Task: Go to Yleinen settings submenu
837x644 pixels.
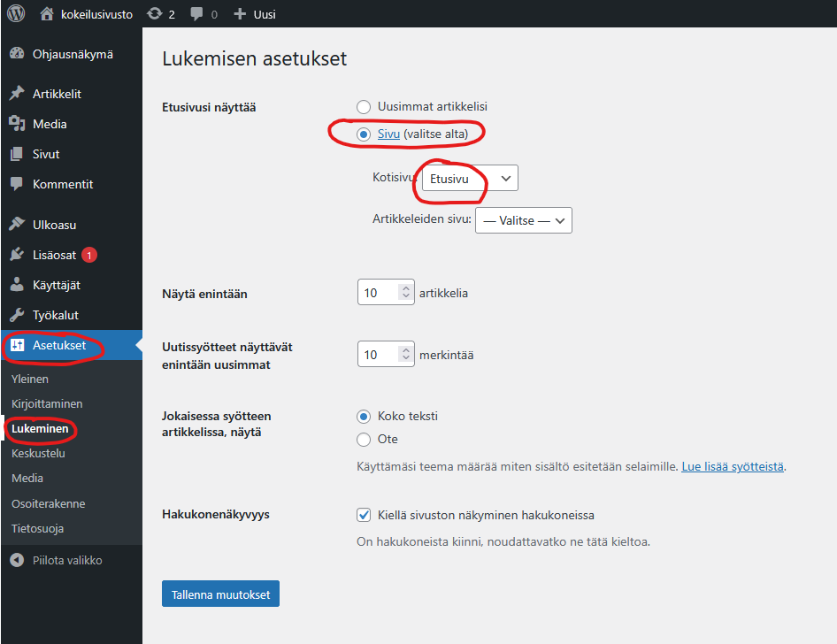Action: (x=30, y=379)
